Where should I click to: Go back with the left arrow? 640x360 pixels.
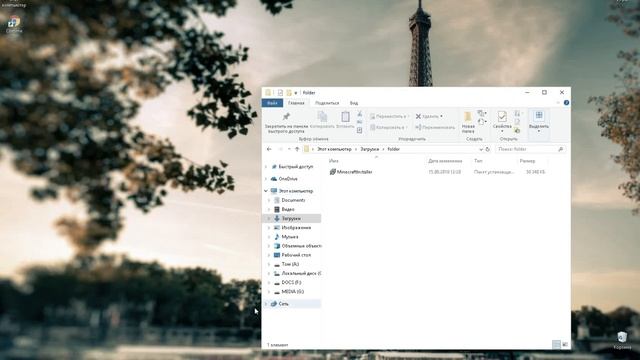pyautogui.click(x=269, y=149)
